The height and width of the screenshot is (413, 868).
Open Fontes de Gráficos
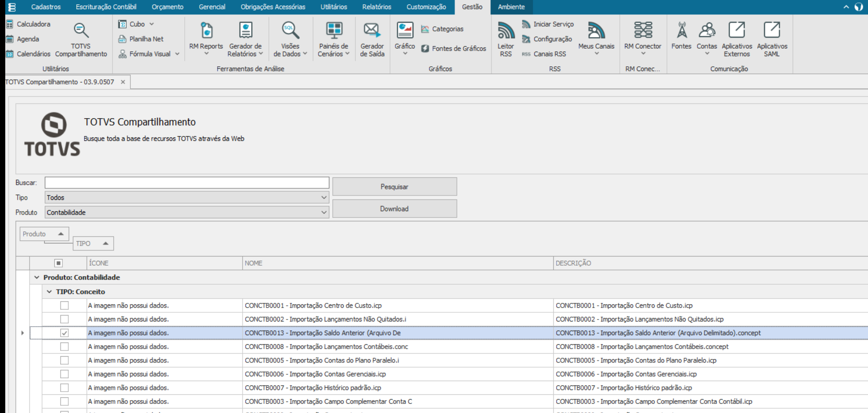coord(453,49)
